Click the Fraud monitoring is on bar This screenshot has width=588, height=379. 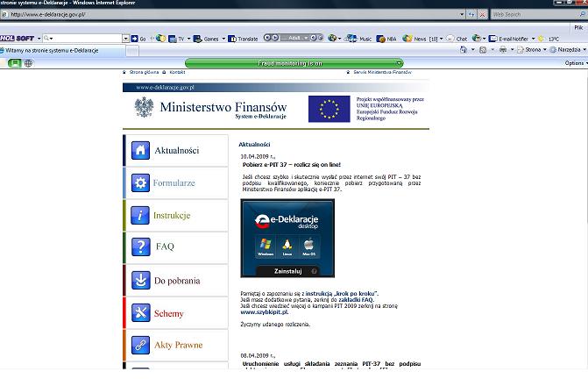[294, 63]
